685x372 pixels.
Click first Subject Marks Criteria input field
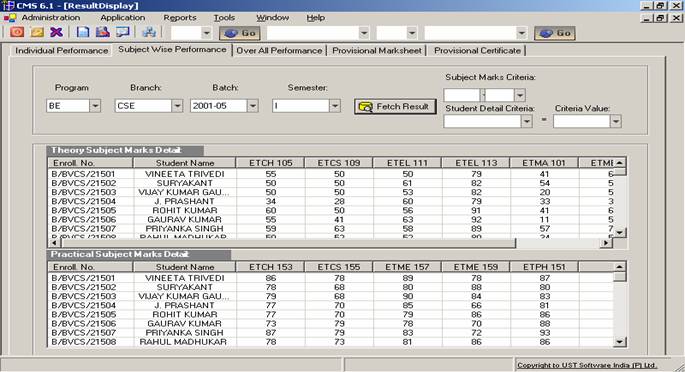pyautogui.click(x=462, y=95)
